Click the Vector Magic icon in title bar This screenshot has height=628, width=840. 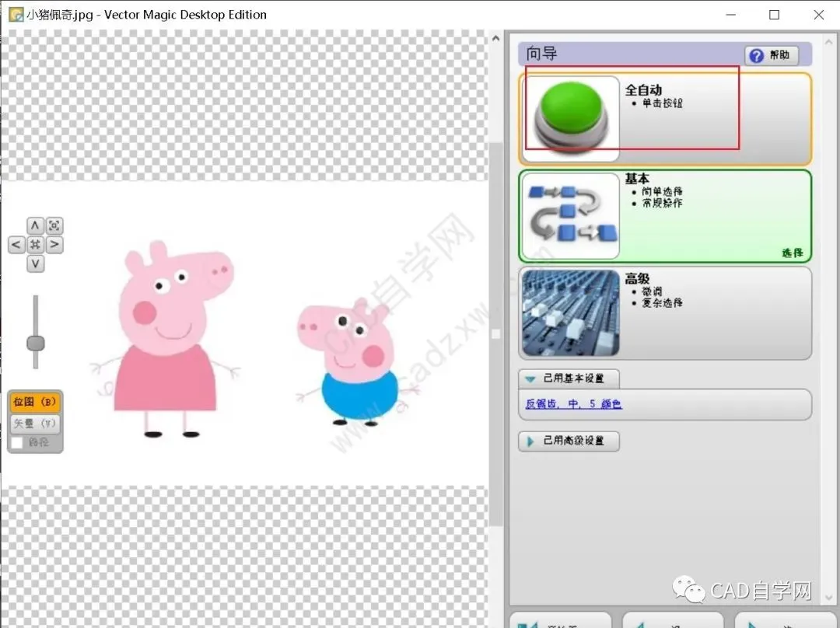click(x=16, y=15)
